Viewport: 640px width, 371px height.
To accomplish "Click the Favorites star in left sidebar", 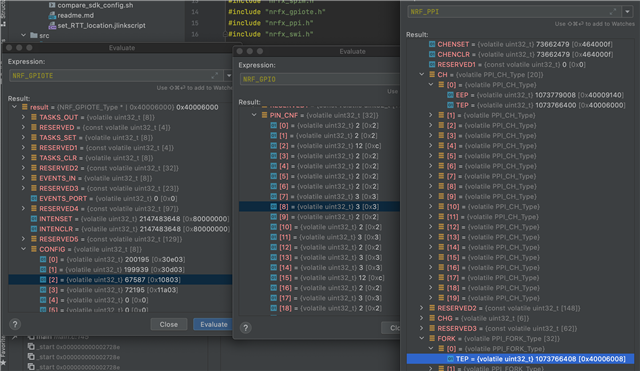I will (3, 362).
